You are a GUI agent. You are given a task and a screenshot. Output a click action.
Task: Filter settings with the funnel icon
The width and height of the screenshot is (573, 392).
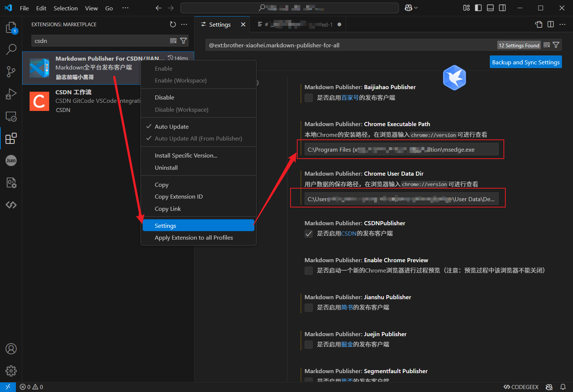(x=556, y=45)
